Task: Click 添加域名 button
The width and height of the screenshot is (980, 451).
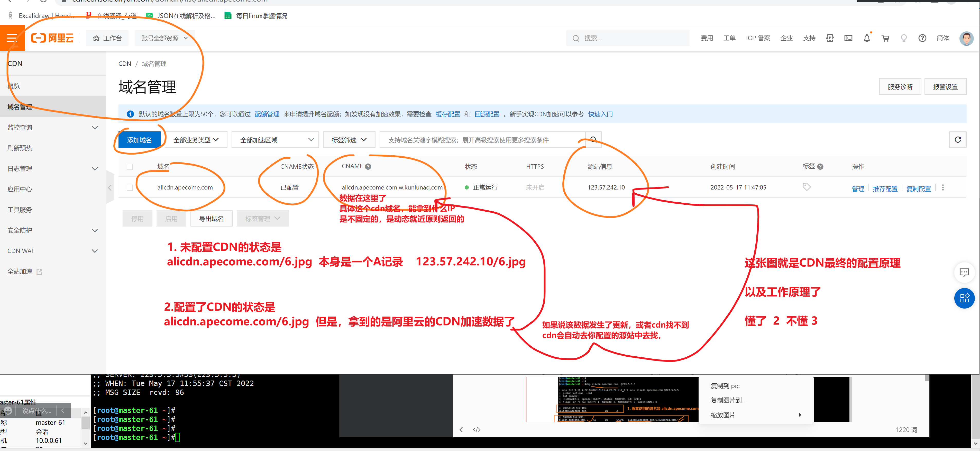Action: (139, 140)
